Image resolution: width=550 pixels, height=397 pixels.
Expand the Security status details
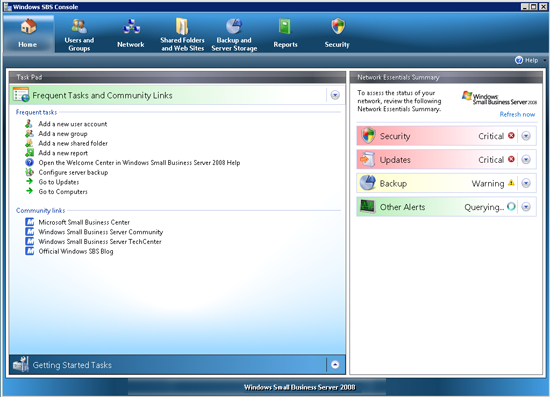(526, 136)
